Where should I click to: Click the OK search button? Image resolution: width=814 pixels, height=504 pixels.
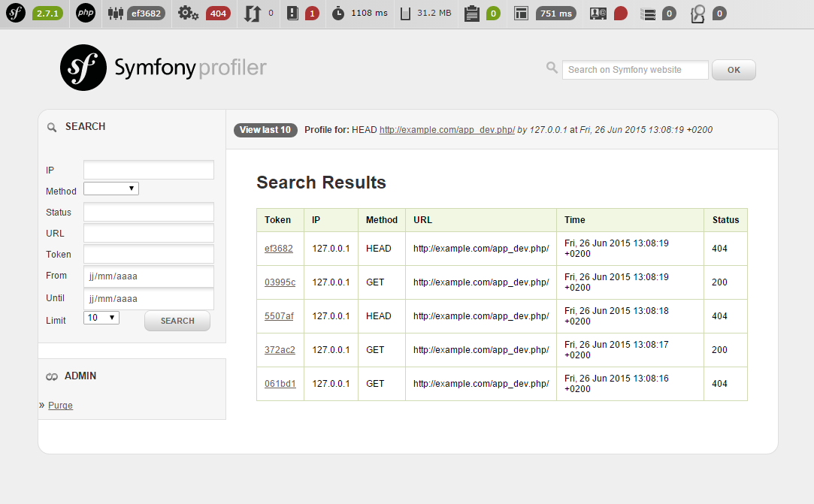point(734,70)
